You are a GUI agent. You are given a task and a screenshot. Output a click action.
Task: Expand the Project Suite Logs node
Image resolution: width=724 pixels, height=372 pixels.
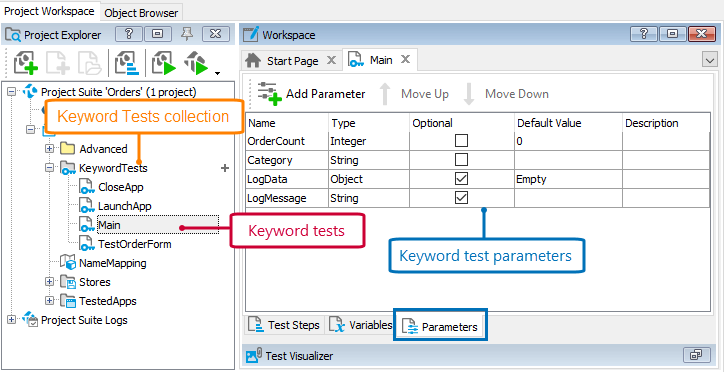(12, 319)
